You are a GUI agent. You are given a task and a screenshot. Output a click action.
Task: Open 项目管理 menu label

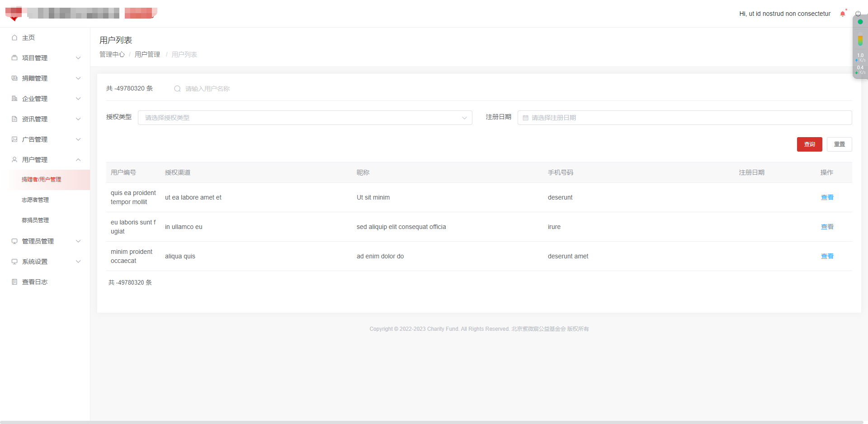click(x=35, y=58)
